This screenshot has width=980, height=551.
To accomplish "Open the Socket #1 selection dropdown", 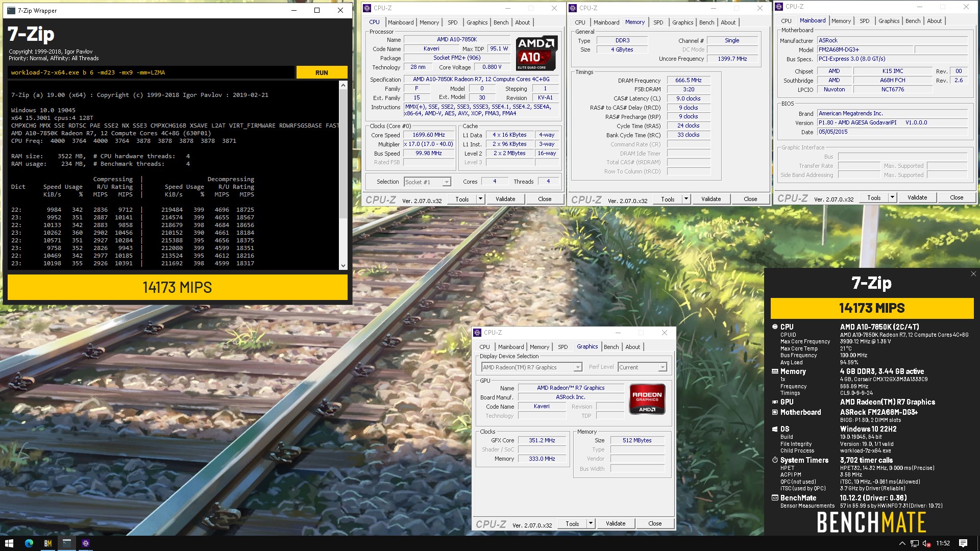I will [x=447, y=182].
